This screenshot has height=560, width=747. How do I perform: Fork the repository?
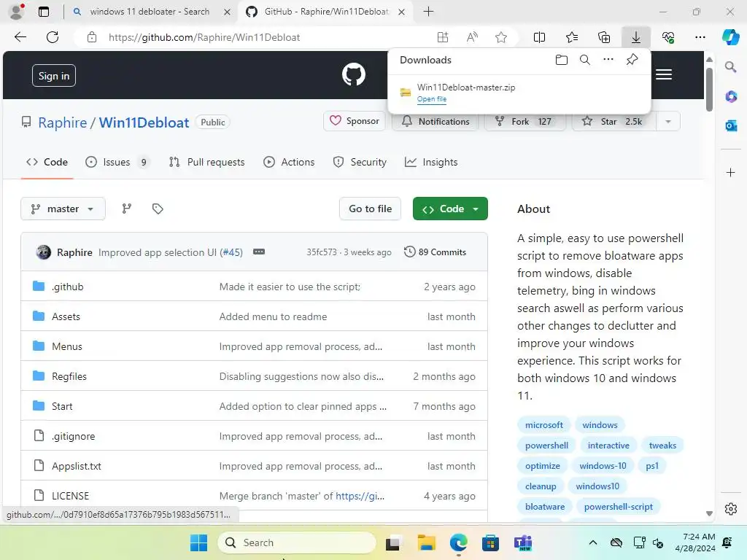coord(525,122)
